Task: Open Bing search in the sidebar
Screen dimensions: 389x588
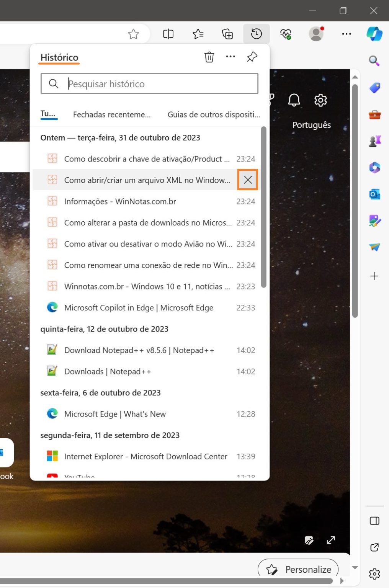Action: coord(374,60)
